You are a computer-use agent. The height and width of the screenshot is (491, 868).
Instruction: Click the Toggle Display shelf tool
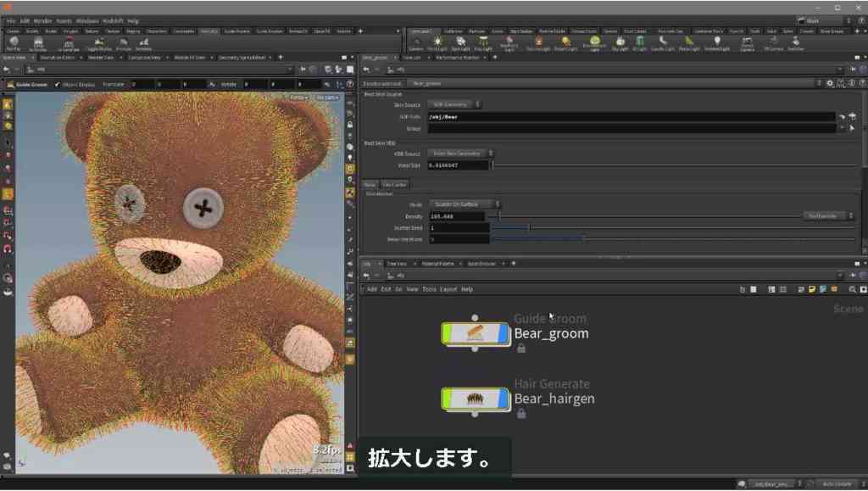tap(99, 44)
